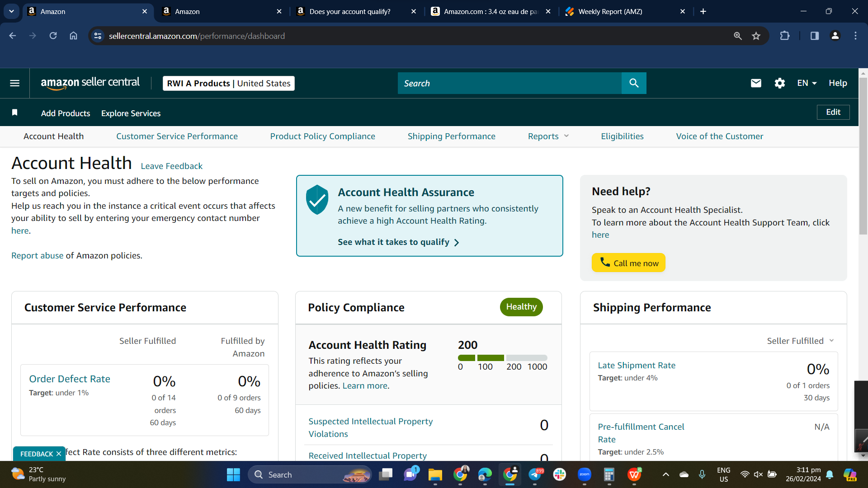Open the Chrome tab search dropdown

11,11
